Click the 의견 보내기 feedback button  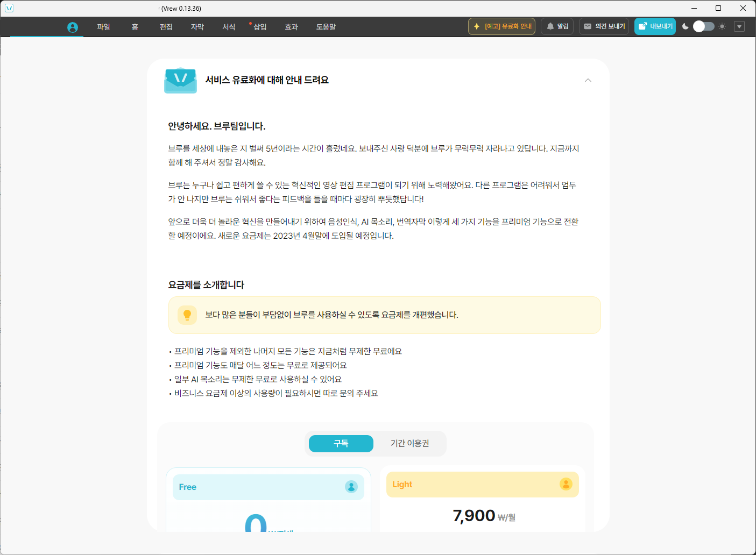[604, 26]
